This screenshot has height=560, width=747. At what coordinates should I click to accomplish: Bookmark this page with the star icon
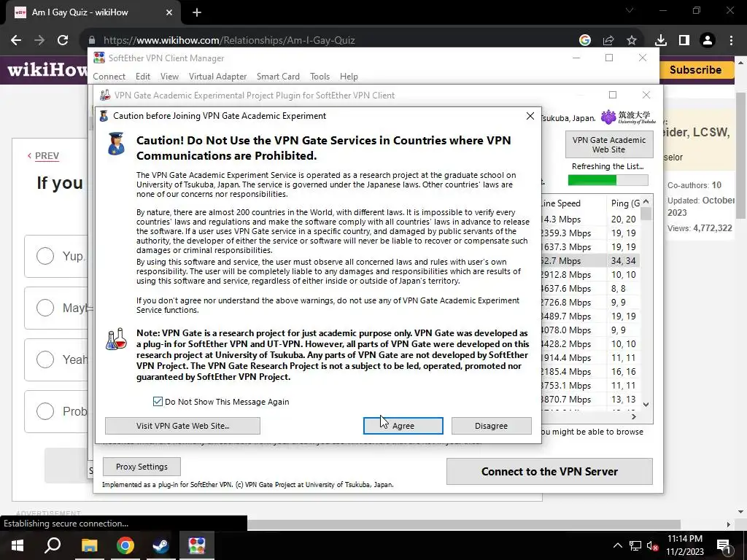(632, 40)
